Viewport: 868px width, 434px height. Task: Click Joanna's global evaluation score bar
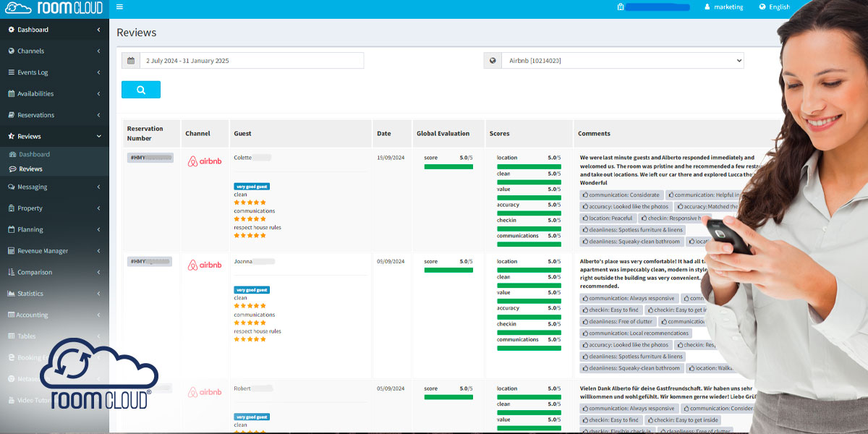[448, 271]
